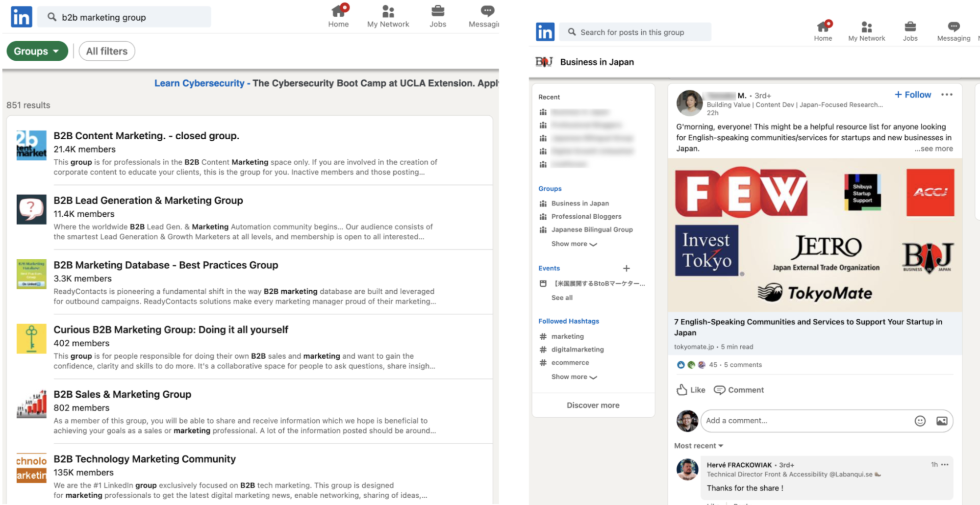Click Discover more

[593, 405]
